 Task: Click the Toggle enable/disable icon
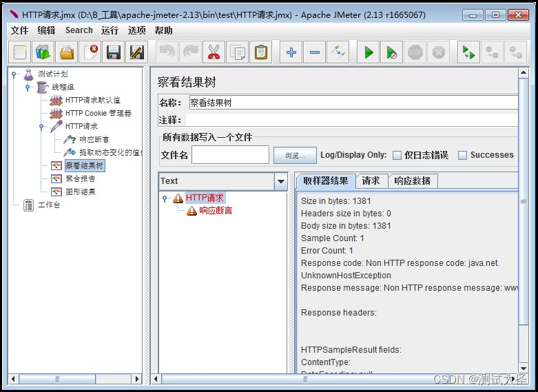tap(338, 52)
